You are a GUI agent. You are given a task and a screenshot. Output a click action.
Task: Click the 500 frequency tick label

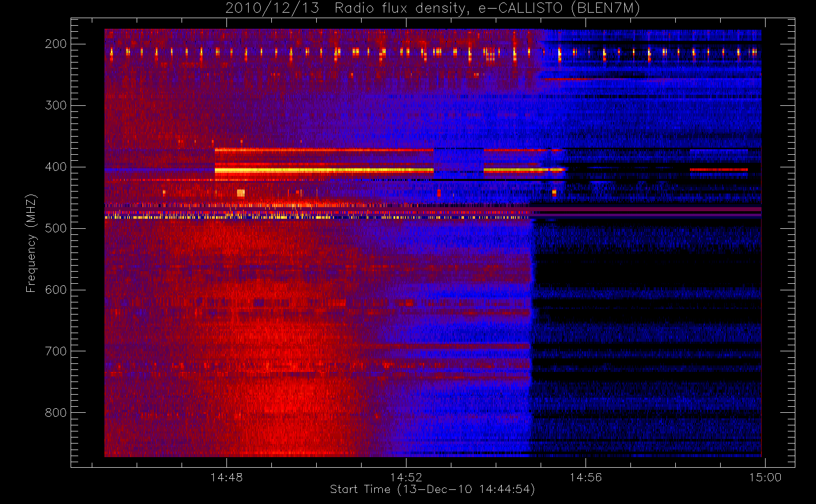point(56,228)
